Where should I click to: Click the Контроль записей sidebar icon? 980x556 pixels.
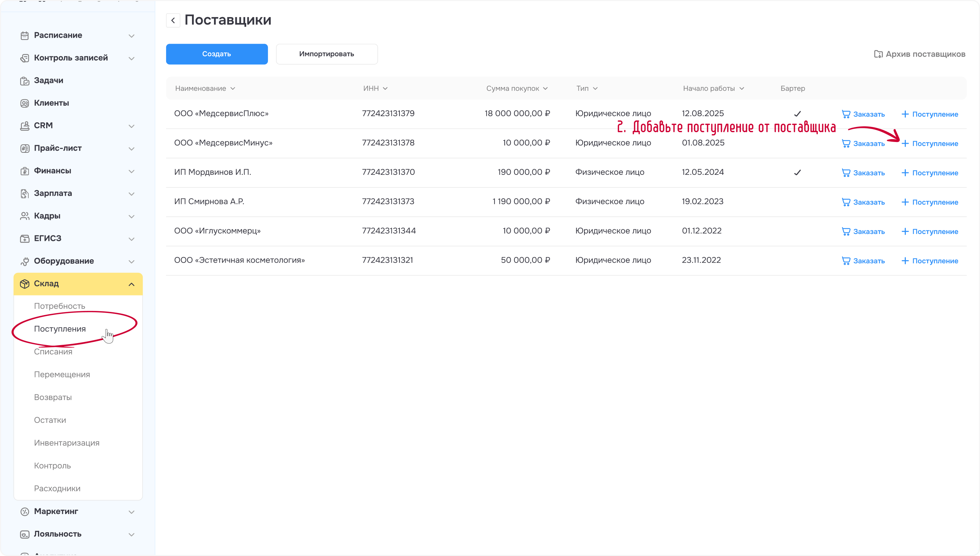tap(24, 58)
